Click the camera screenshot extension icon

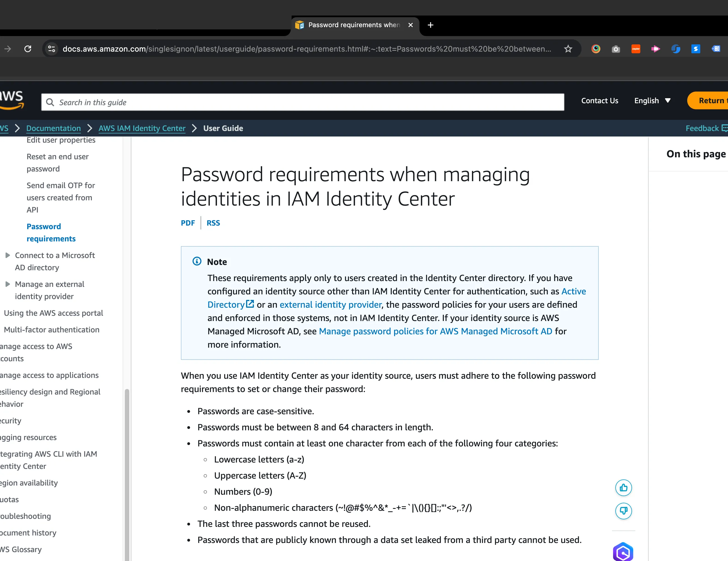pos(616,49)
